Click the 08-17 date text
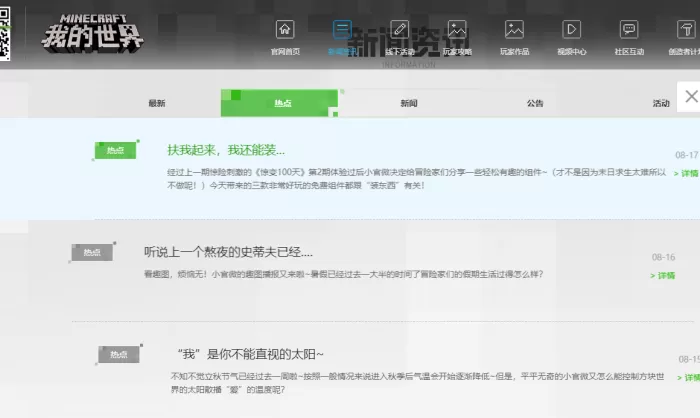The width and height of the screenshot is (700, 418). coord(687,155)
